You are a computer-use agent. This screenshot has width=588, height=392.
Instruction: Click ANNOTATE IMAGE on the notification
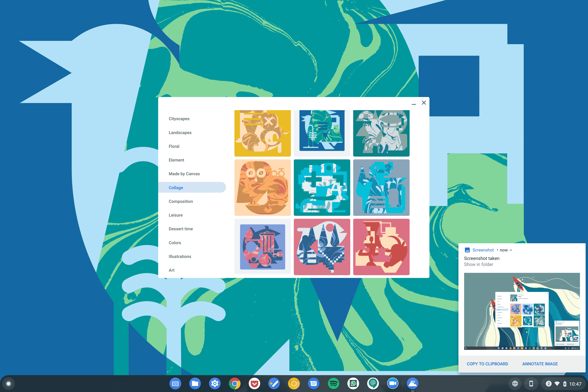540,364
